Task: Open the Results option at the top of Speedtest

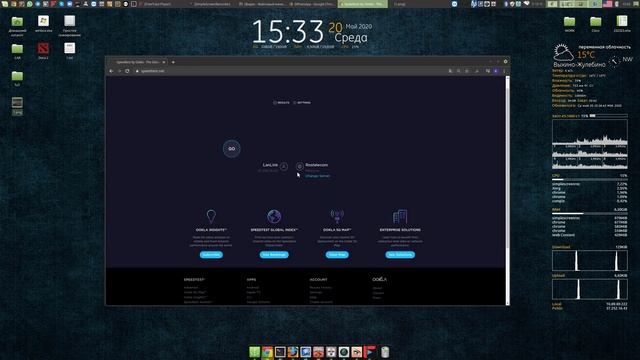Action: [x=281, y=103]
